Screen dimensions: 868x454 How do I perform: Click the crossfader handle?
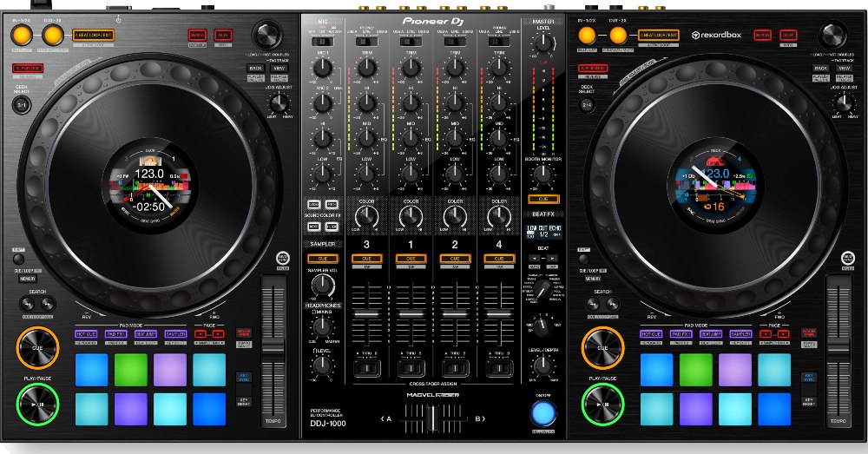pos(431,418)
